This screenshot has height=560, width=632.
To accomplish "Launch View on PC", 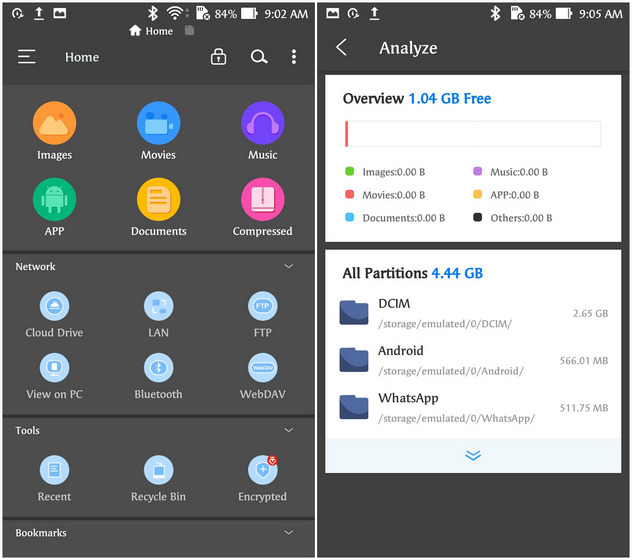I will click(54, 368).
